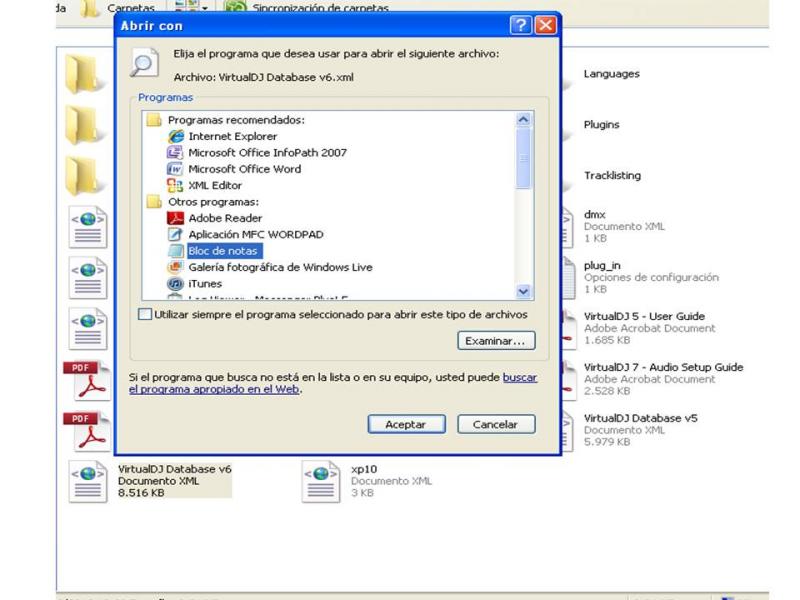Pick the iTunes program icon
The width and height of the screenshot is (800, 600).
pos(175,283)
